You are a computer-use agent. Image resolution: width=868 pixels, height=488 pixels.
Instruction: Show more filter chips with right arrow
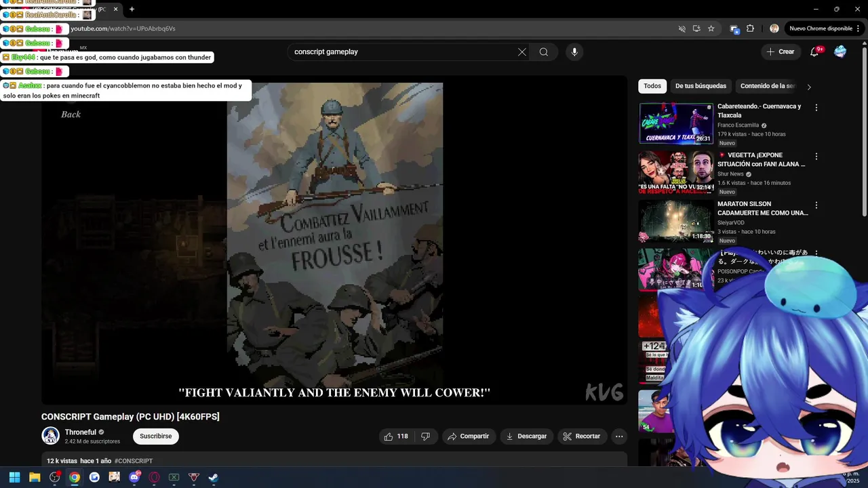pyautogui.click(x=809, y=87)
